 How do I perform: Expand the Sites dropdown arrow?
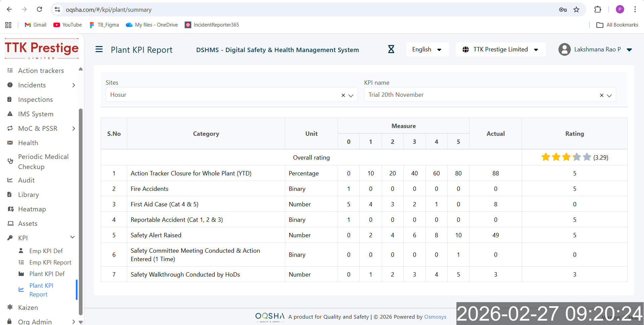pyautogui.click(x=351, y=95)
